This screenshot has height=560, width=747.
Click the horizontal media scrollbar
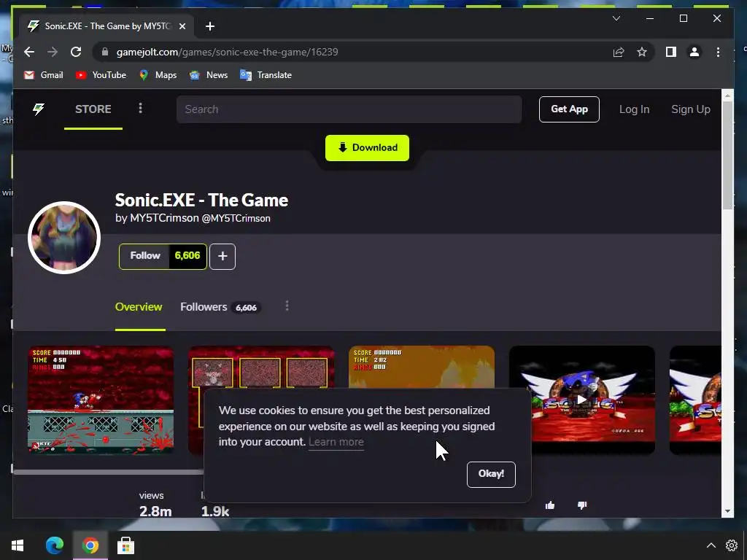coord(109,472)
